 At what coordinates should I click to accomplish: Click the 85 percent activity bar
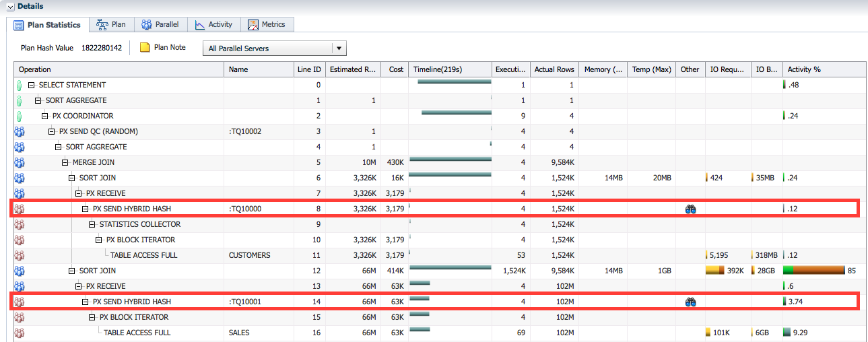click(813, 271)
